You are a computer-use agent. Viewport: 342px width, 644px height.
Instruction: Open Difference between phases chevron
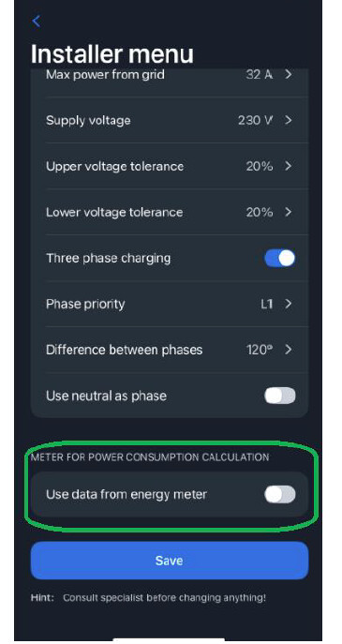pos(289,350)
